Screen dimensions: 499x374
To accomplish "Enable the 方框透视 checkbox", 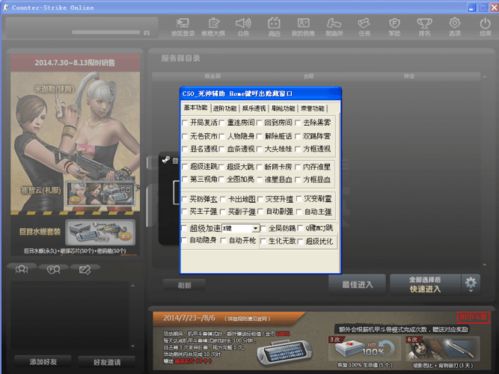I will coord(298,149).
